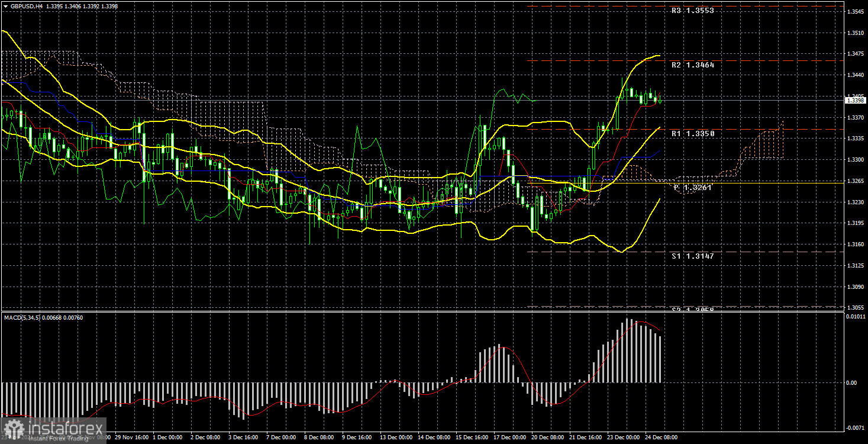Click the 21 Dec 16:00 time label
Image resolution: width=868 pixels, height=444 pixels.
point(587,437)
